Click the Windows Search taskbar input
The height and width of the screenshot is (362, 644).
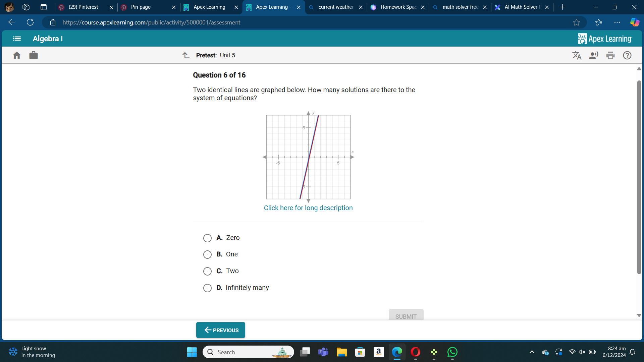point(245,352)
